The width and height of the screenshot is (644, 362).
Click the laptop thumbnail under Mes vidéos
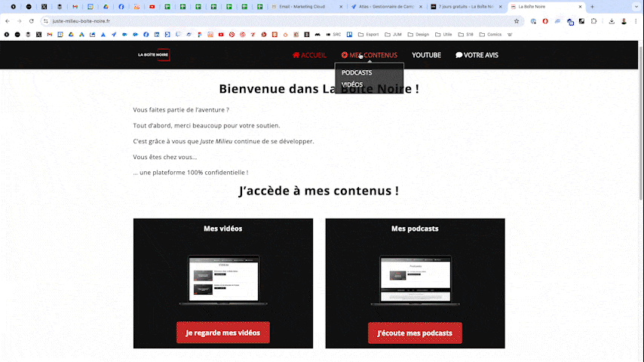(x=222, y=280)
